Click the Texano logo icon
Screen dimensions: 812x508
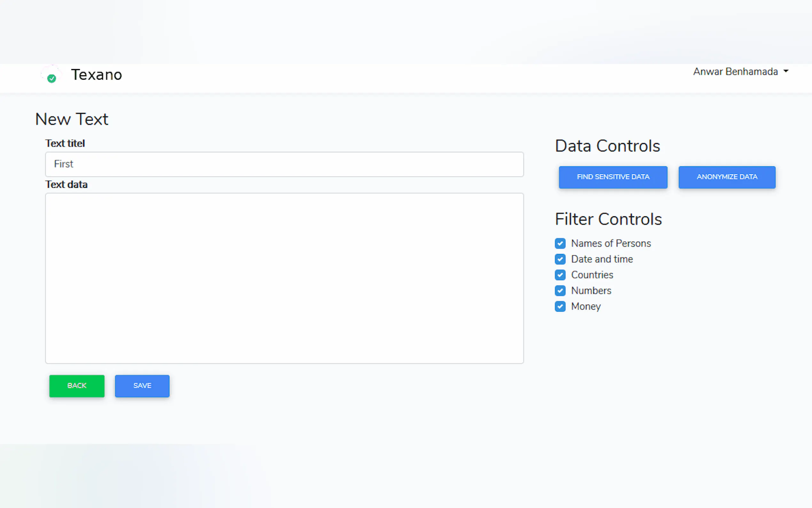(x=51, y=74)
